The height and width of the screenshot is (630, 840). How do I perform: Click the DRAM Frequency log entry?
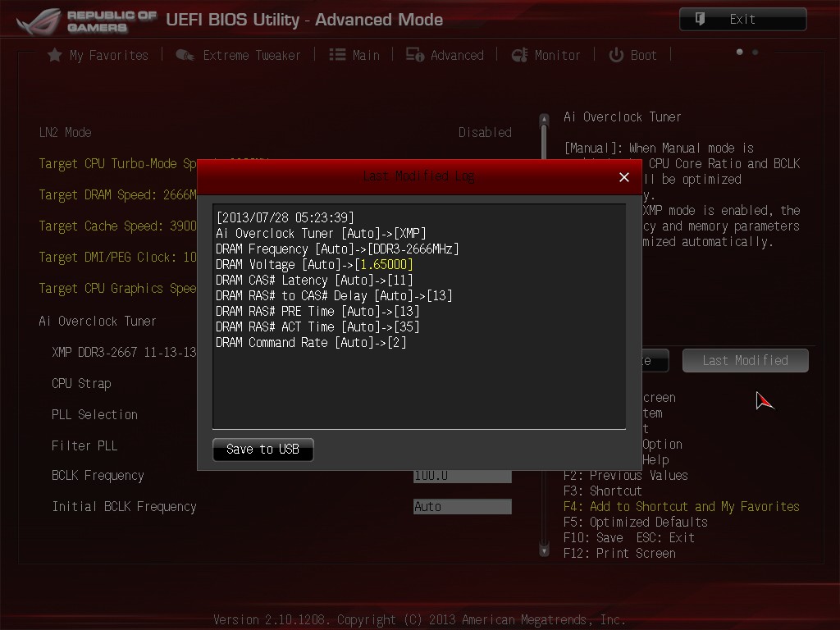pos(337,249)
